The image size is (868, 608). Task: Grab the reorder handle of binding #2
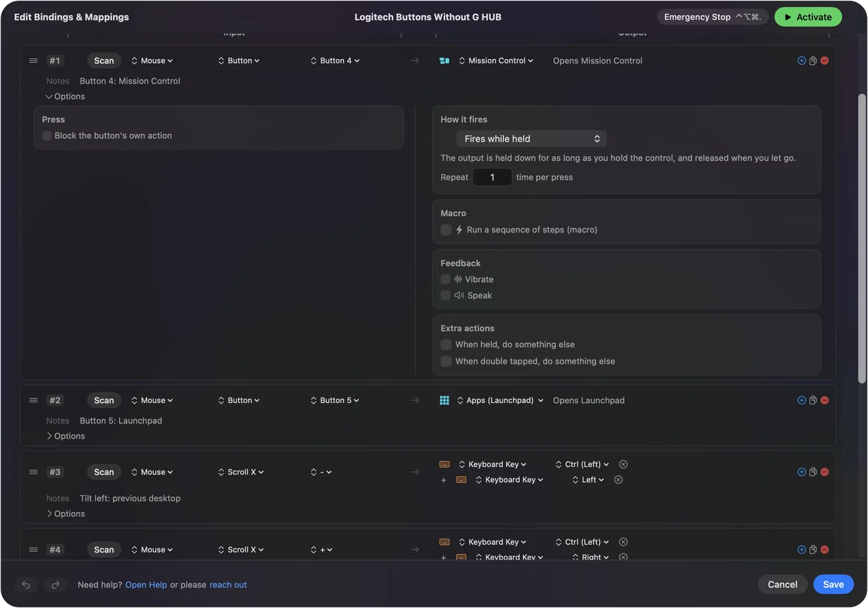(33, 400)
